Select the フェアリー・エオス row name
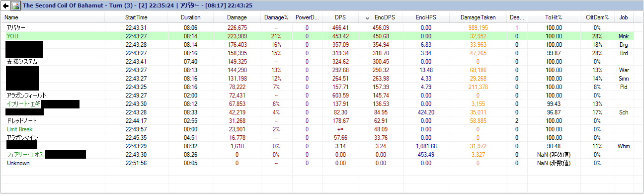This screenshot has height=196, width=644. tap(25, 154)
